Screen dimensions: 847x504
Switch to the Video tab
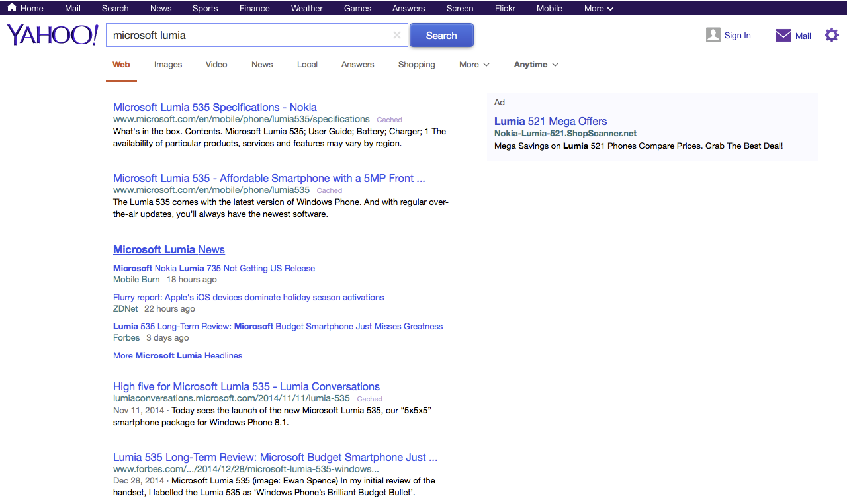pyautogui.click(x=216, y=65)
